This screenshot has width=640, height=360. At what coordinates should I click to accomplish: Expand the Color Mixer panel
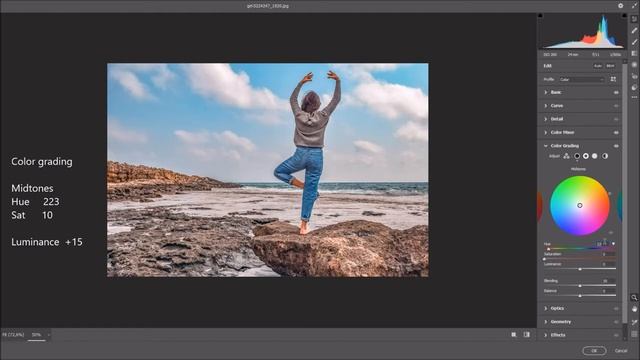click(x=546, y=132)
